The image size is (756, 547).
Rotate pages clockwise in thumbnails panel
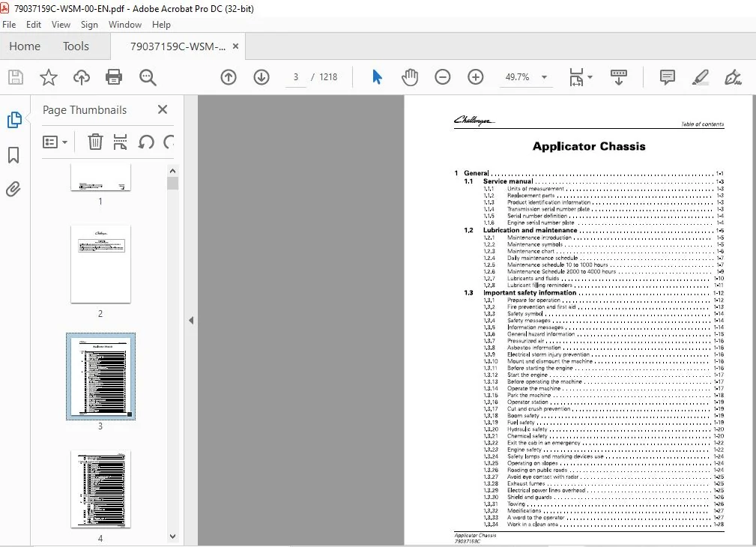[x=169, y=142]
